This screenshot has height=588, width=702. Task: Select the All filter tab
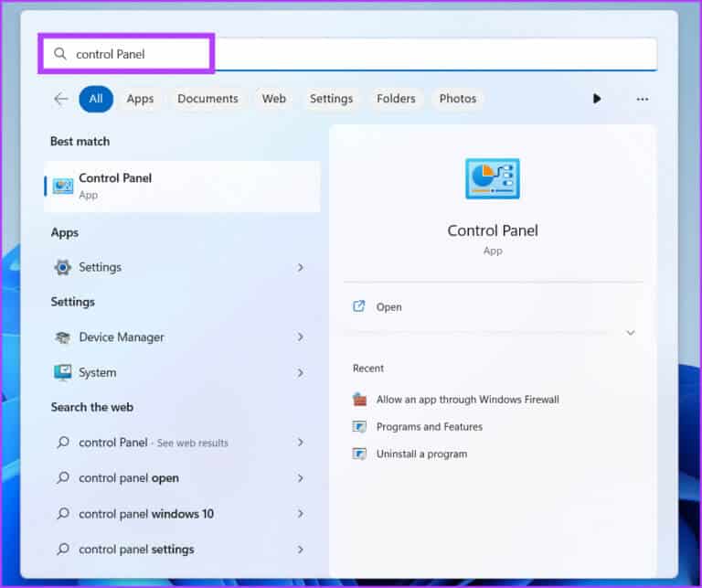96,99
